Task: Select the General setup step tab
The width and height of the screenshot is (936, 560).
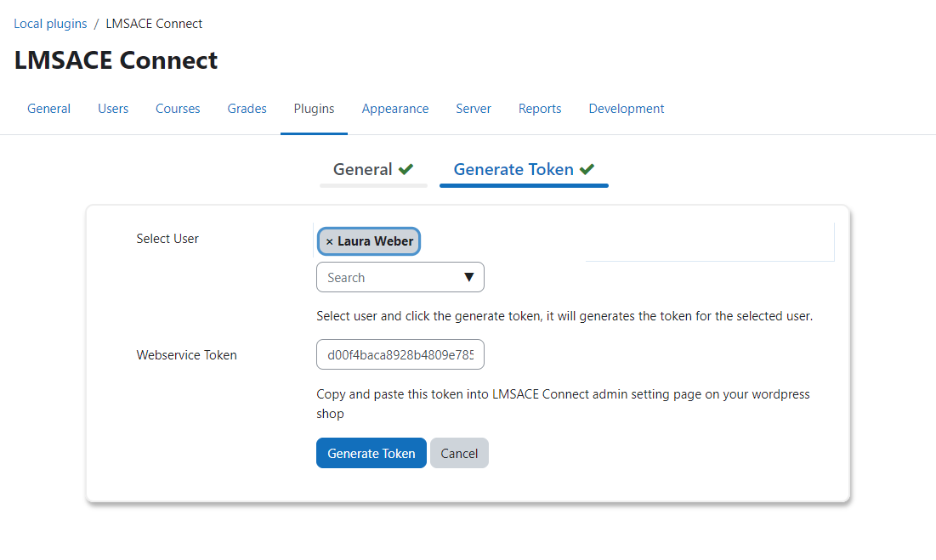Action: pyautogui.click(x=374, y=170)
